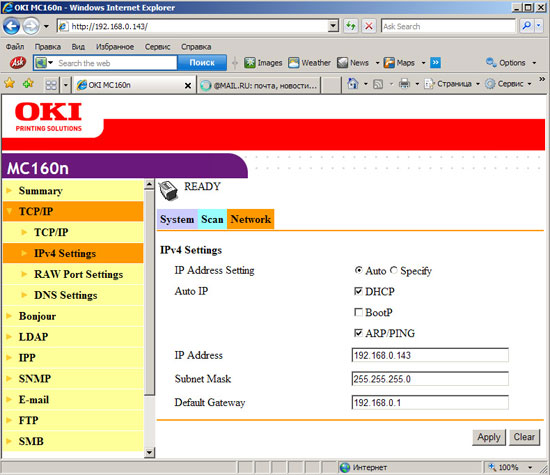Click the Clear button
Screen dimensions: 550x475
click(x=524, y=437)
